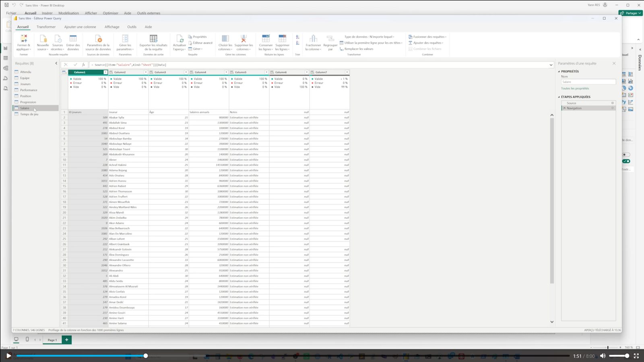644x362 pixels.
Task: Click Conserver les lignes icon
Action: tap(266, 39)
